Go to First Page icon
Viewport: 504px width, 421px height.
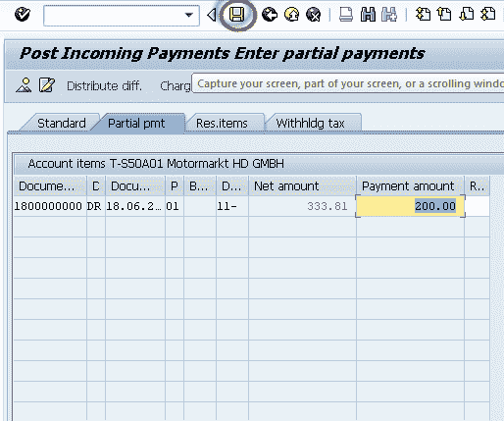pyautogui.click(x=423, y=15)
